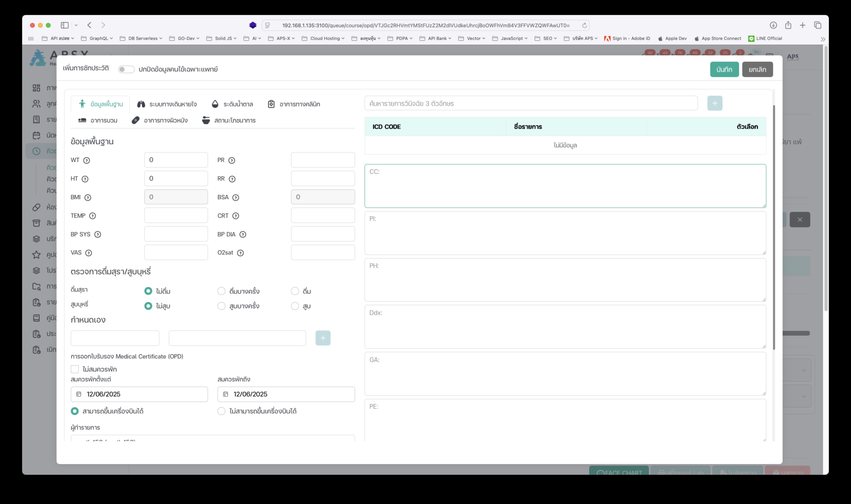Open App Store Connect bookmark
The width and height of the screenshot is (851, 504).
[x=718, y=38]
